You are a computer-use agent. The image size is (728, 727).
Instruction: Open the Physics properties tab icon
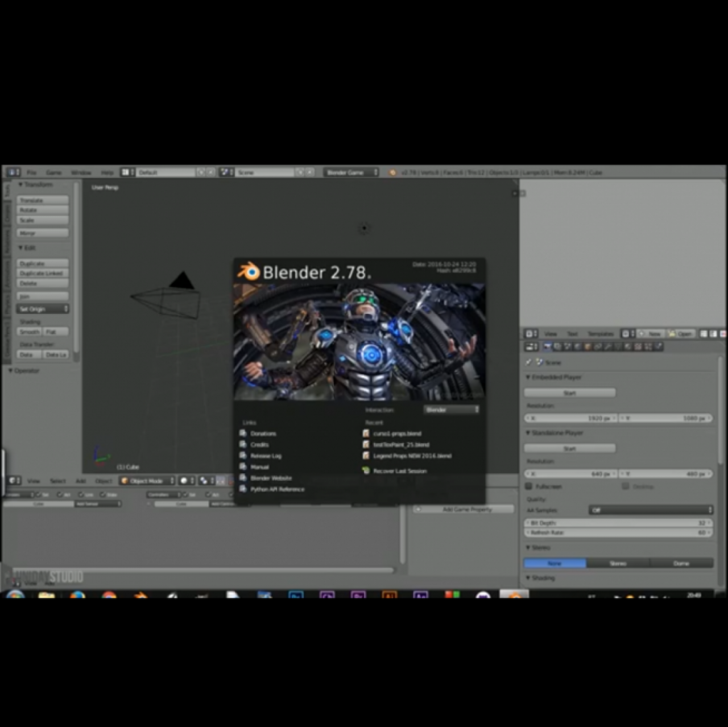658,346
